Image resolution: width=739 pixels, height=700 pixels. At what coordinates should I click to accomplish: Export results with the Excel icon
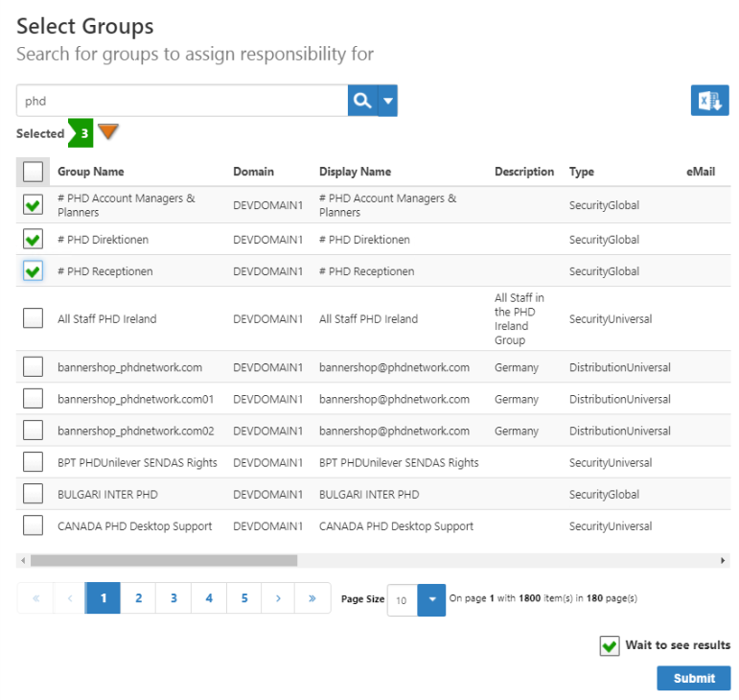point(709,101)
